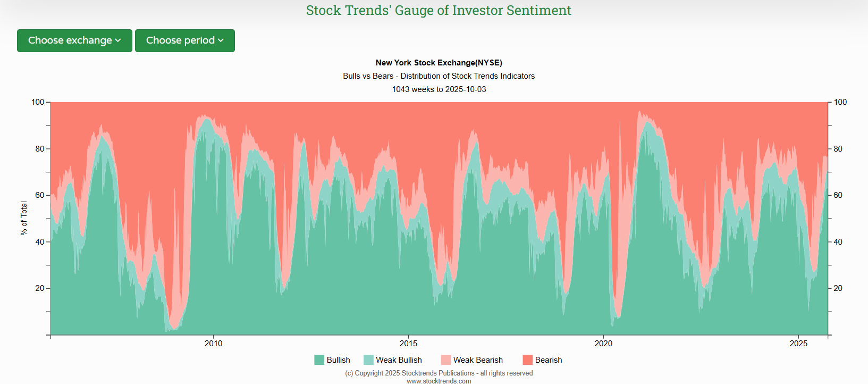Click the Weak Bullish legend swatch
The height and width of the screenshot is (384, 868).
pyautogui.click(x=368, y=360)
